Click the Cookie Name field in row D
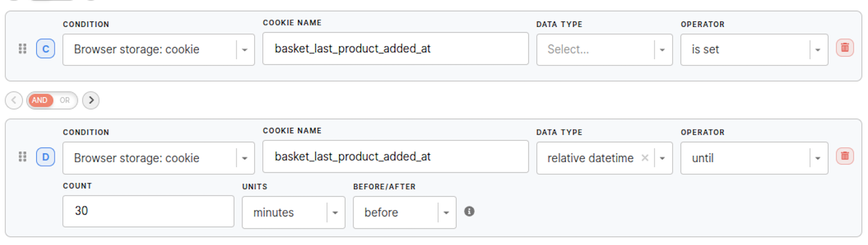 (x=395, y=157)
